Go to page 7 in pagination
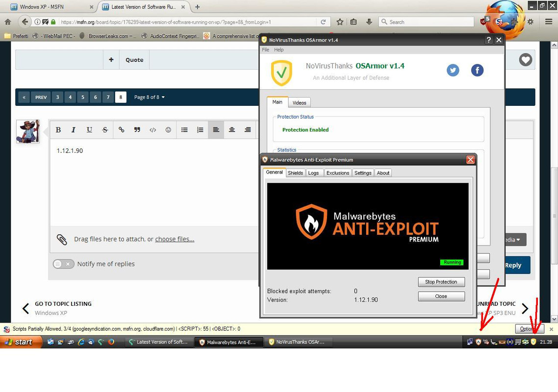The image size is (558, 392). [108, 97]
